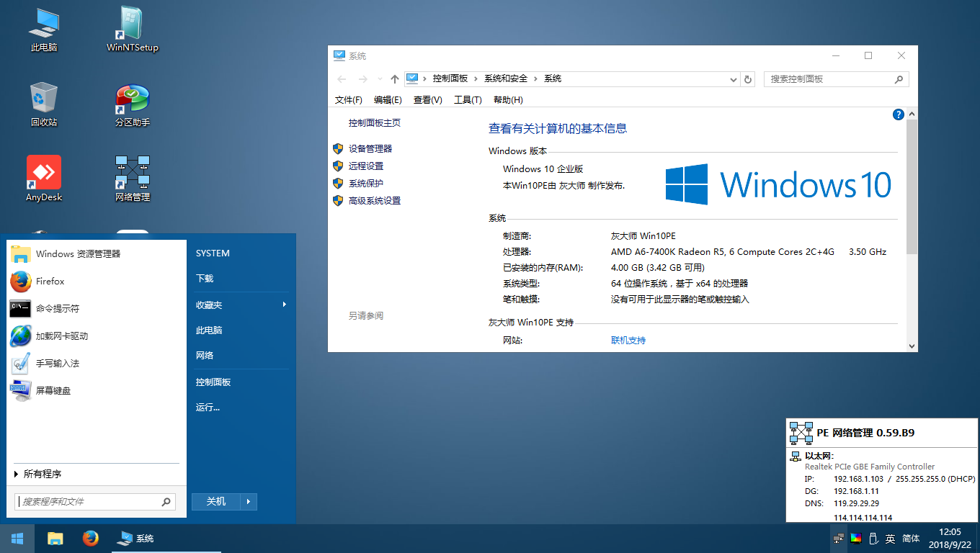Refresh the control panel address bar

pos(748,79)
